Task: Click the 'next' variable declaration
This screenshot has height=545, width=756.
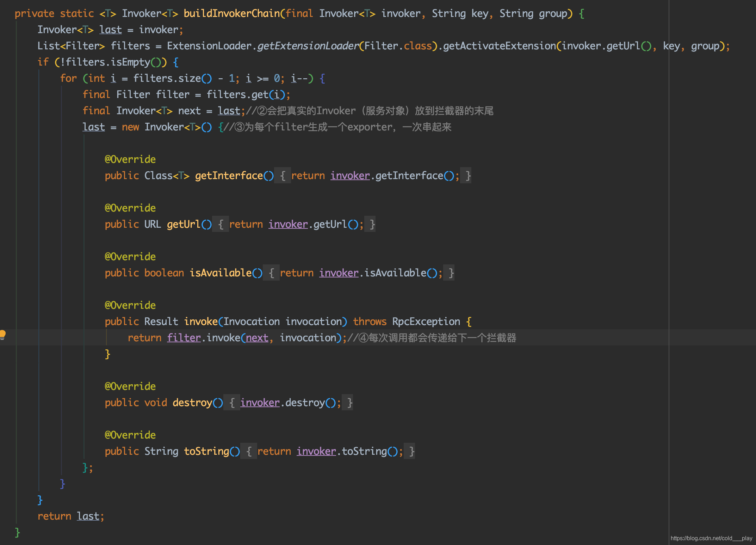Action: [190, 111]
